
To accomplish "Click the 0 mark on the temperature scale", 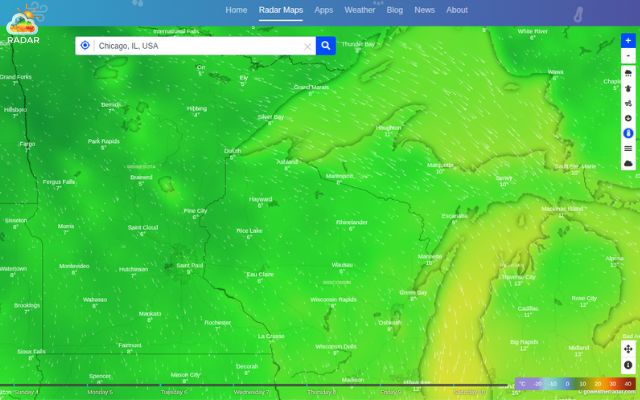I will pos(567,384).
